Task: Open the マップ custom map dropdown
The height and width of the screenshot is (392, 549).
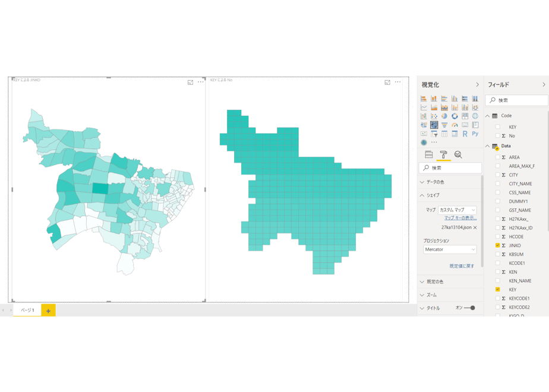Action: tap(457, 210)
